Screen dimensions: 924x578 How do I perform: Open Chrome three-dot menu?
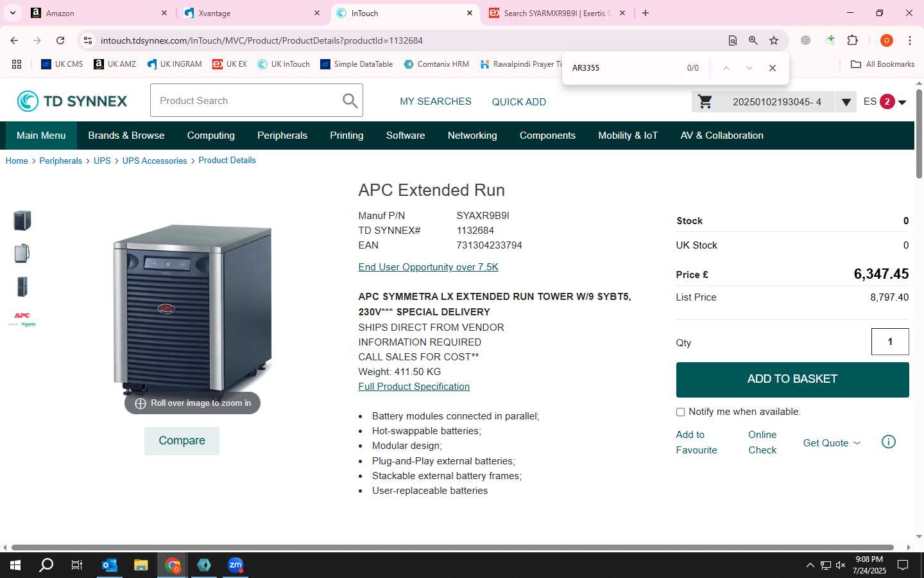(x=910, y=40)
